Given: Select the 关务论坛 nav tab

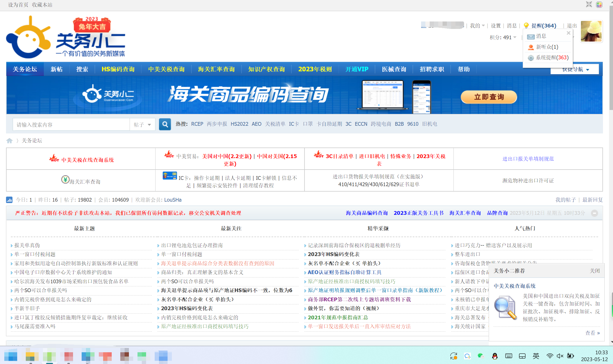Looking at the screenshot, I should [25, 69].
